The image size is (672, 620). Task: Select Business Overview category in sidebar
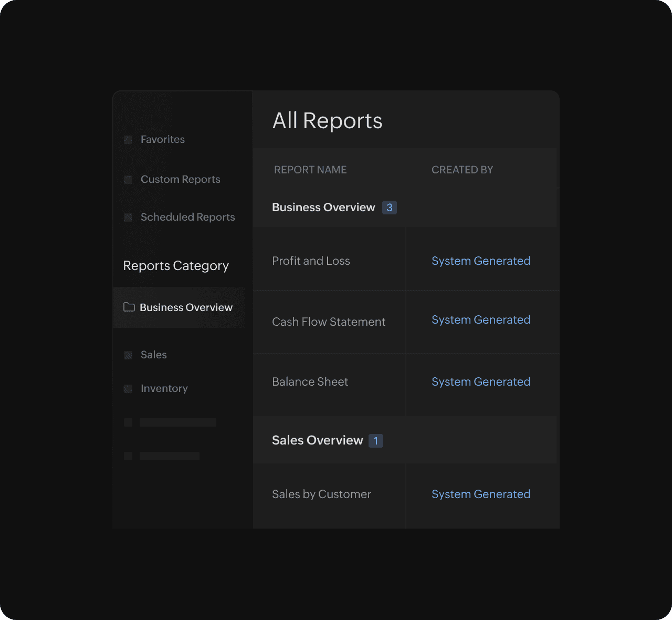[x=186, y=308]
